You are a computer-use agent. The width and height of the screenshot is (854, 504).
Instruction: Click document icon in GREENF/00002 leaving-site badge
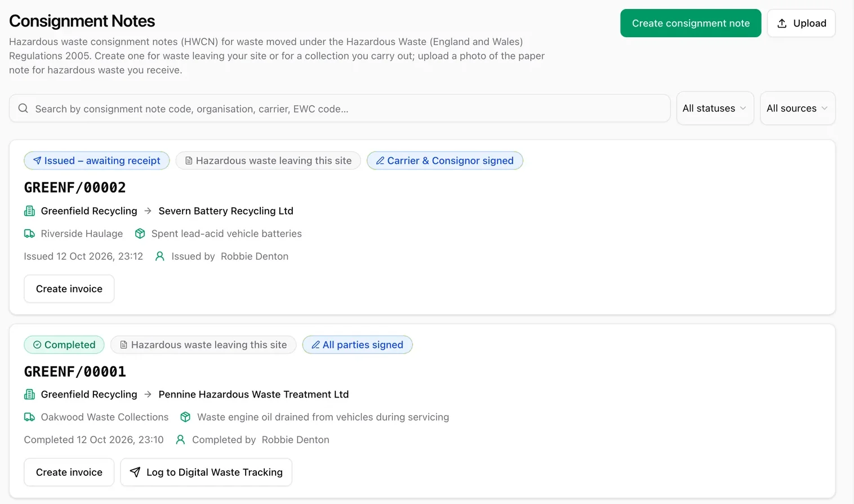pos(189,160)
